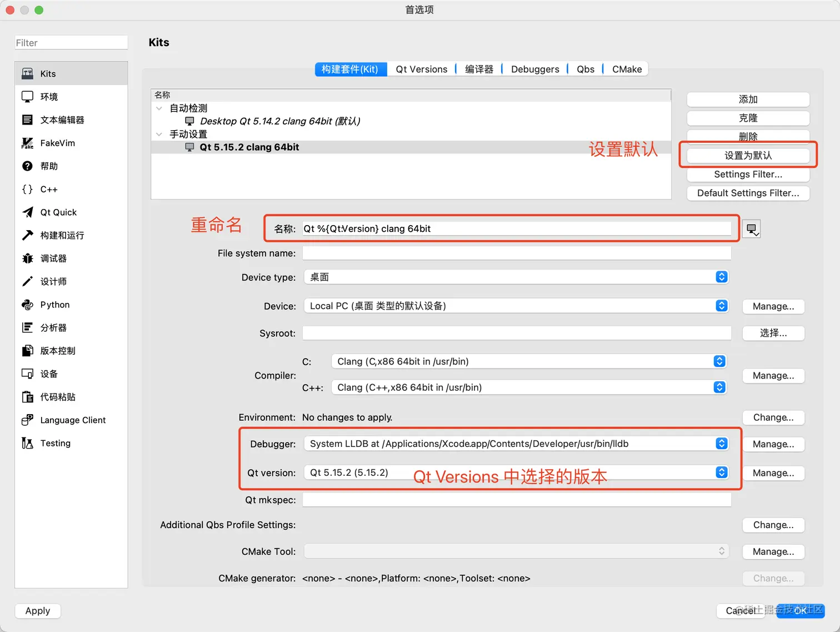Switch to the Qbs tab

586,69
